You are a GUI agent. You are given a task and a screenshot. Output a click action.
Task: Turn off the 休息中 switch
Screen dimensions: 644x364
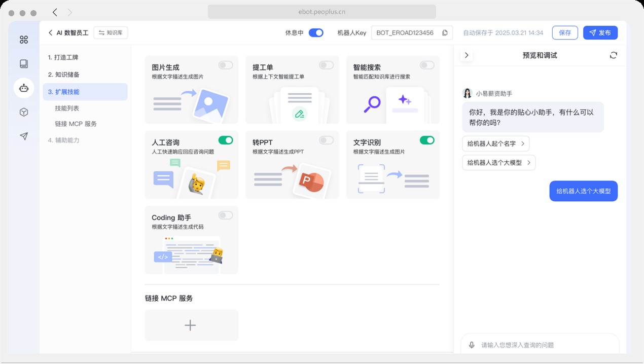point(315,31)
